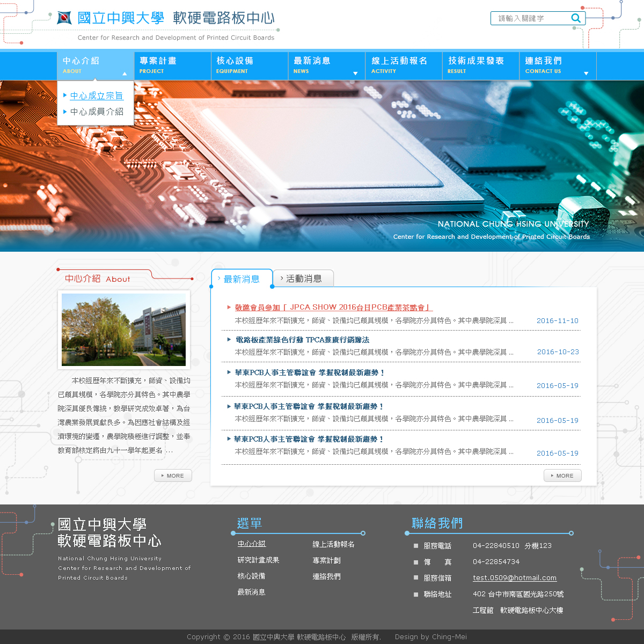This screenshot has width=644, height=644.
Task: Open the 專案計畫 PROJECT nav item
Action: [172, 65]
